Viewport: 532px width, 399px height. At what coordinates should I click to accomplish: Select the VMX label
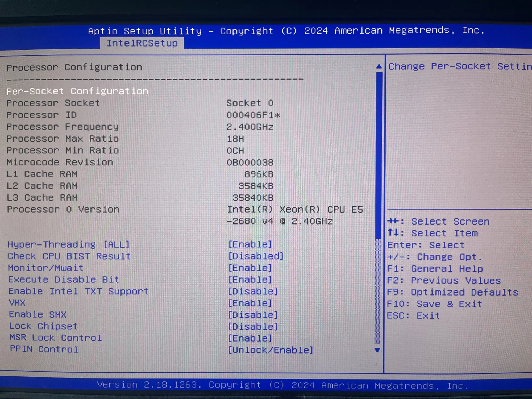17,303
